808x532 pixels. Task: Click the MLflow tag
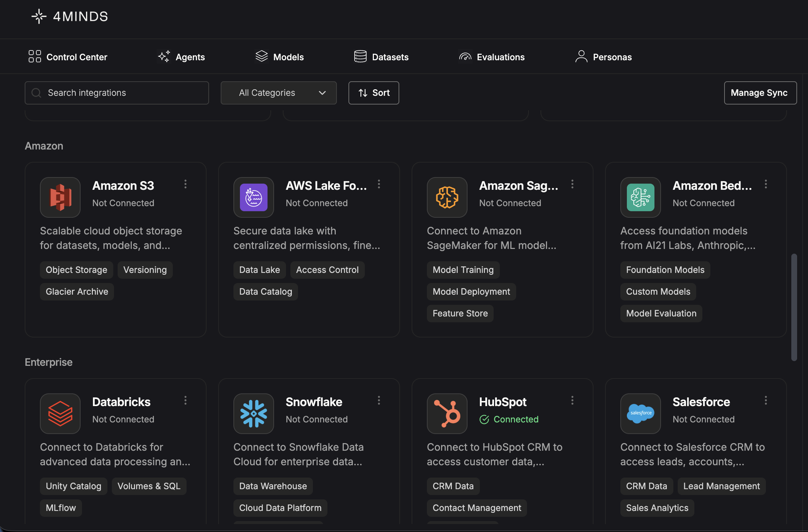61,508
